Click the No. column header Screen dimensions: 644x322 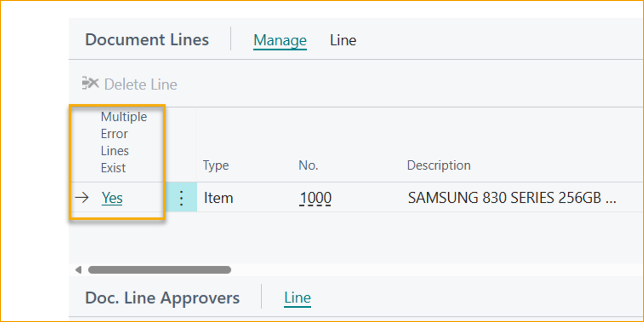308,166
